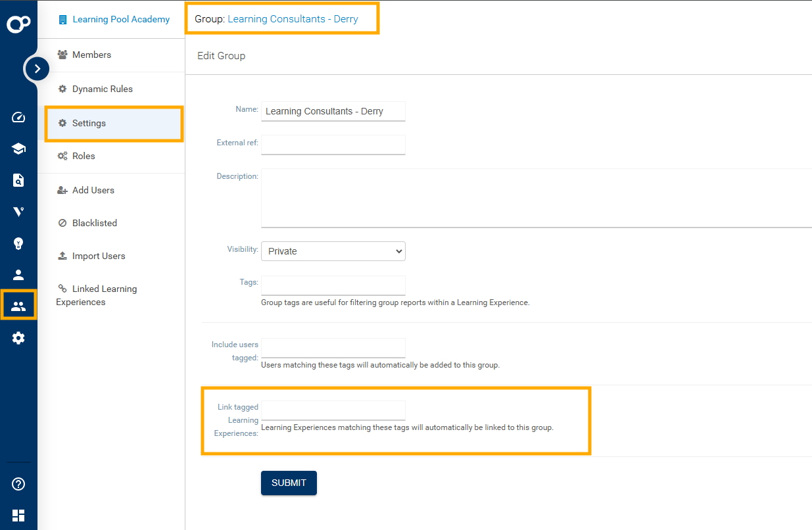Screen dimensions: 812x530
Task: Click the Link tagged Learning Experiences field
Action: point(333,410)
